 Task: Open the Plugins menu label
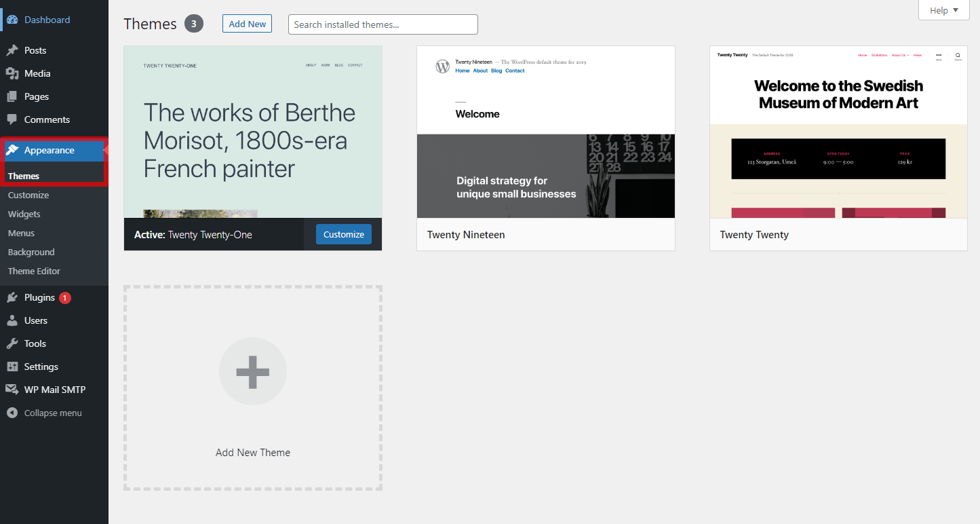coord(39,297)
